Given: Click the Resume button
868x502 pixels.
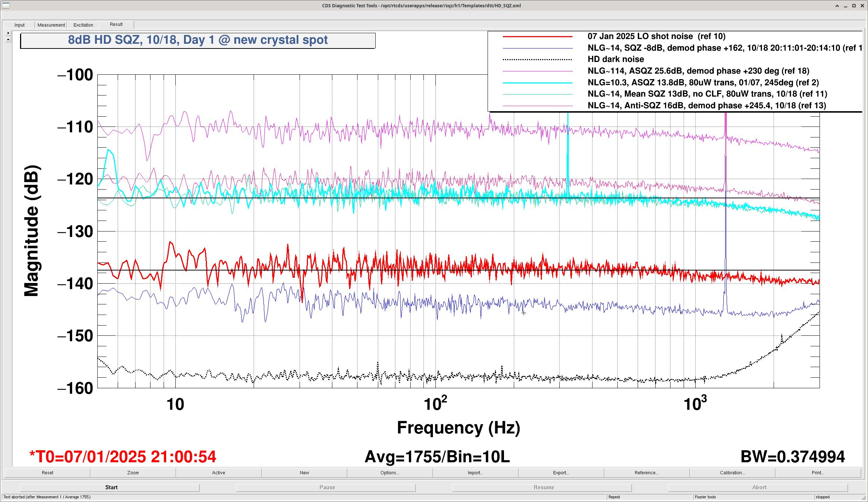Looking at the screenshot, I should point(542,487).
